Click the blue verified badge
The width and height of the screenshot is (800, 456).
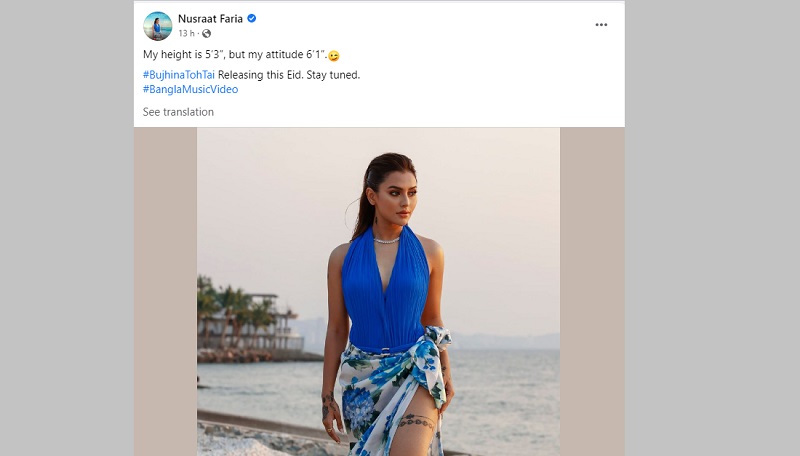coord(252,19)
